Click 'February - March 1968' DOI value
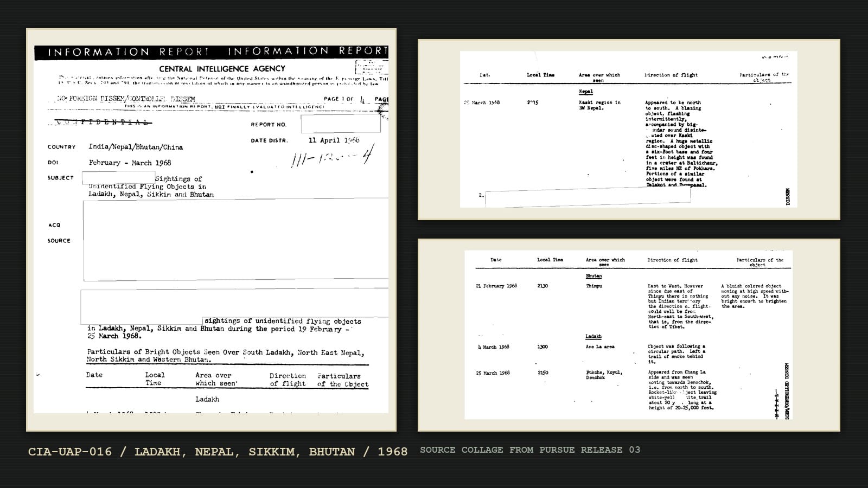This screenshot has width=868, height=488. 130,163
